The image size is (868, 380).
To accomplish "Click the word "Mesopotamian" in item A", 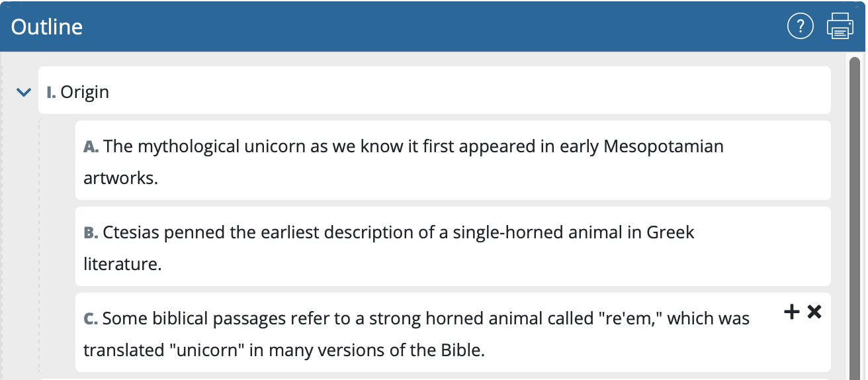I will (664, 146).
